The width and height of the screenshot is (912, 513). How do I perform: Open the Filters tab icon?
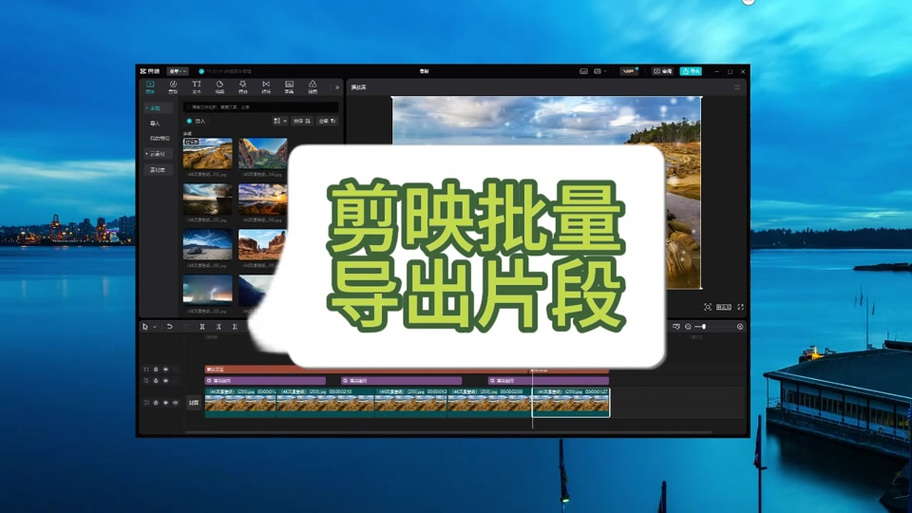tap(312, 87)
